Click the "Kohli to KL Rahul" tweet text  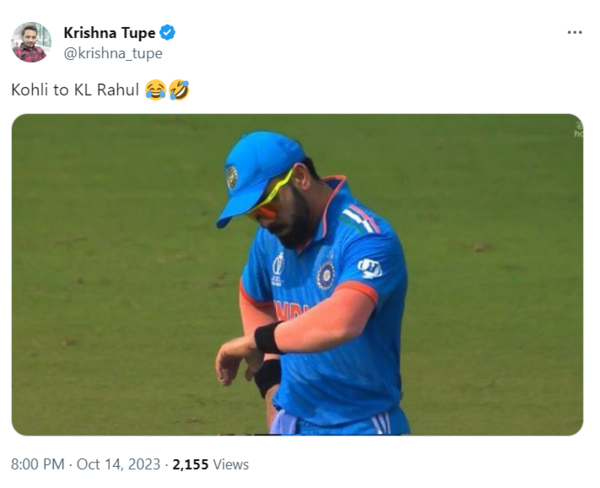76,90
